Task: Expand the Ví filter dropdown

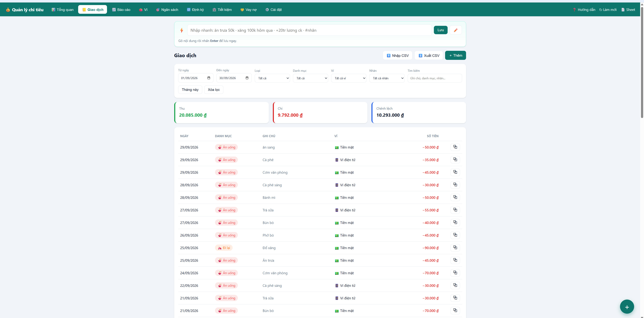Action: (348, 78)
